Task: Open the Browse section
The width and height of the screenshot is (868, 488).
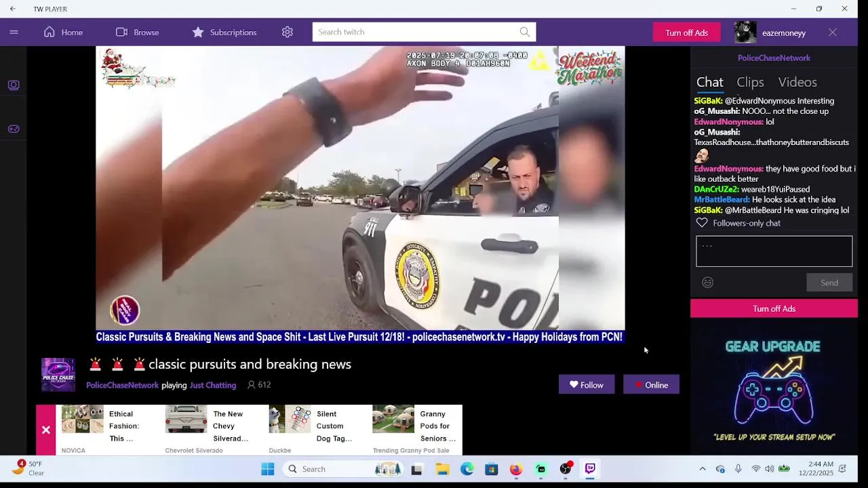Action: 137,32
